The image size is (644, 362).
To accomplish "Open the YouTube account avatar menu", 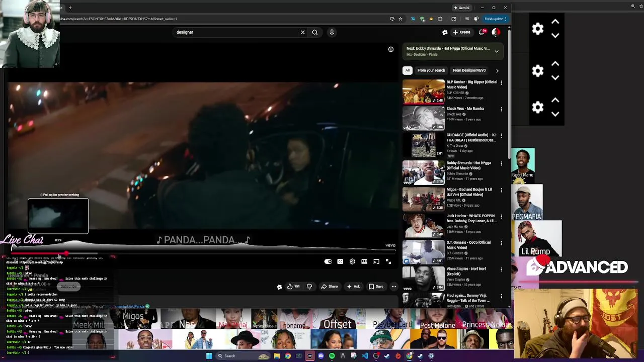I will click(x=496, y=32).
